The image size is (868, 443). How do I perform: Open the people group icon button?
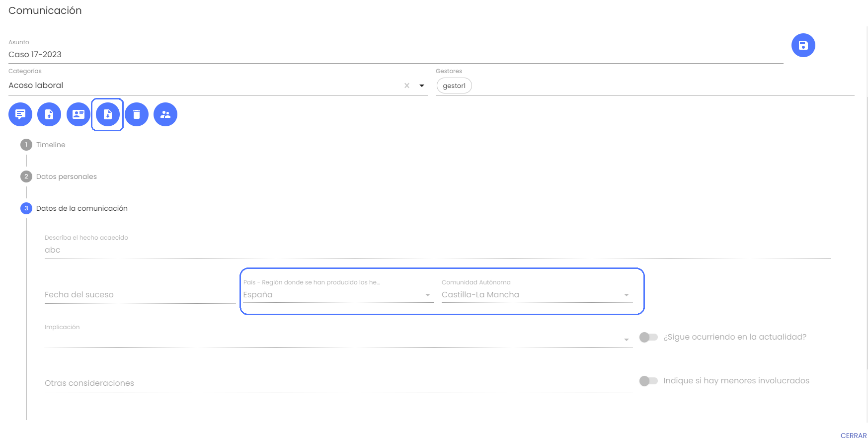point(165,114)
